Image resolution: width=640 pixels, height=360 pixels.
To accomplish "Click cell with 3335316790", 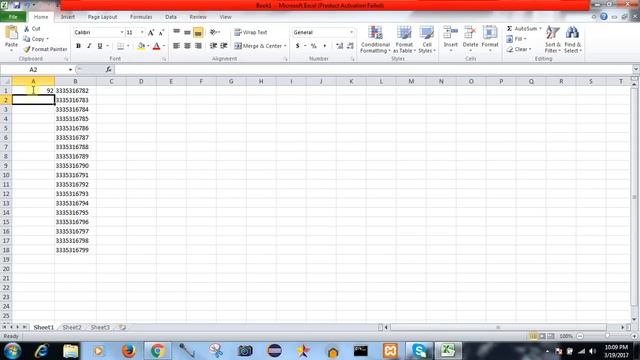I will 76,166.
